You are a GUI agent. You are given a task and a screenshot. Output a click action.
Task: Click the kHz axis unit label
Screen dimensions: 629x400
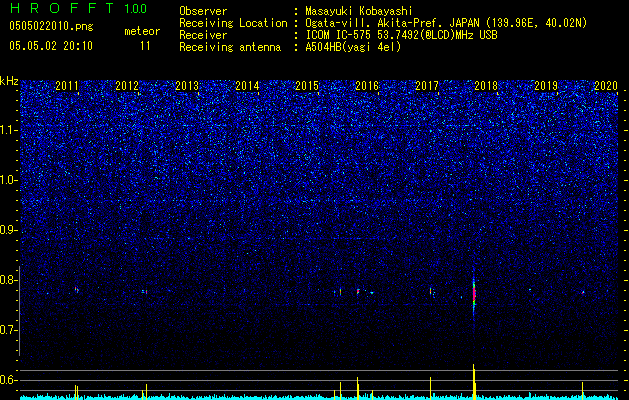pyautogui.click(x=9, y=81)
